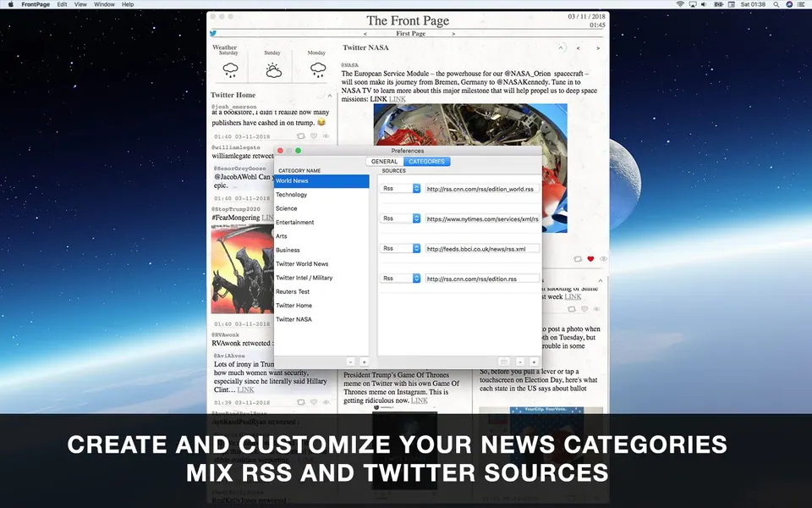Select the Reuters Test category
Screen dimensions: 812x508
321,292
